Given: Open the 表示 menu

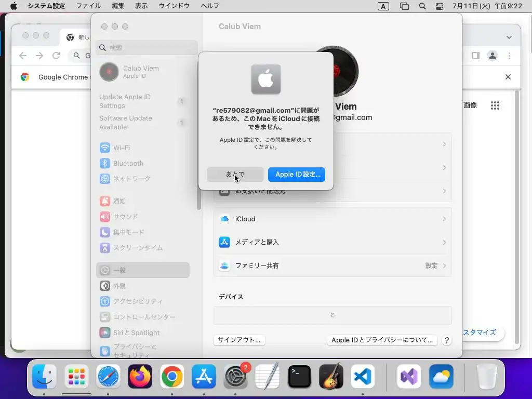Looking at the screenshot, I should tap(141, 6).
